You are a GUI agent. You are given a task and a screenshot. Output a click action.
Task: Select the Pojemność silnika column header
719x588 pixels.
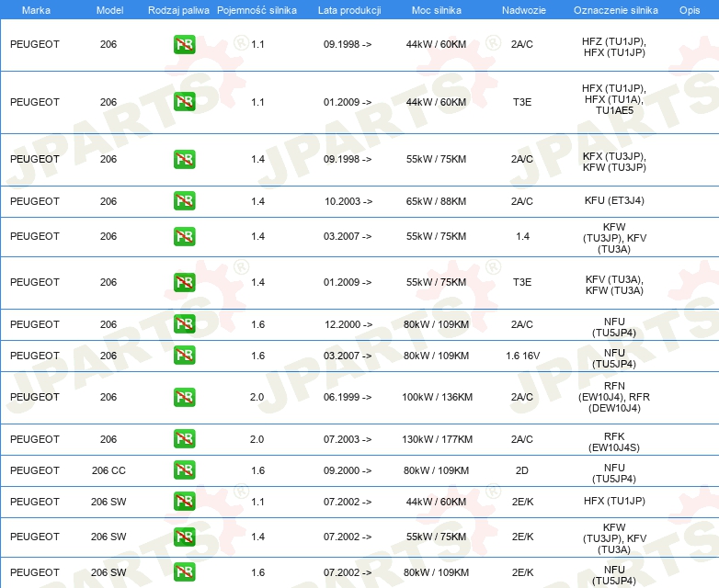click(x=257, y=10)
